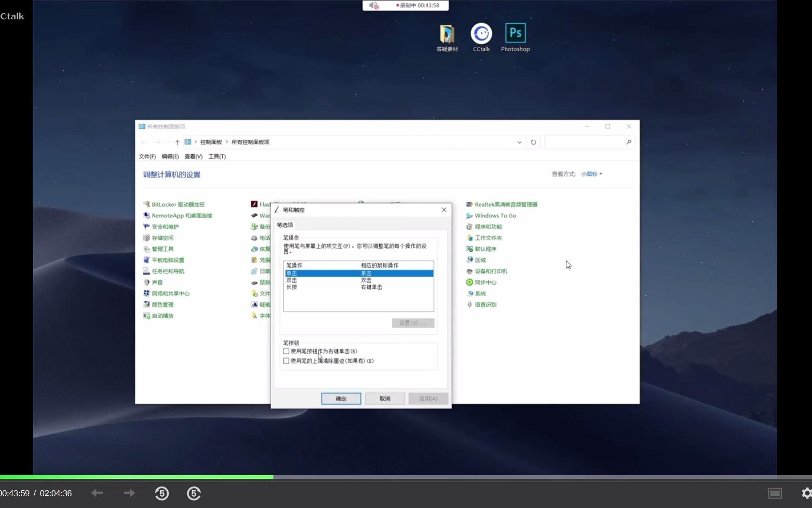Launch the Photoshop desktop icon
Viewport: 812px width, 508px height.
(515, 38)
